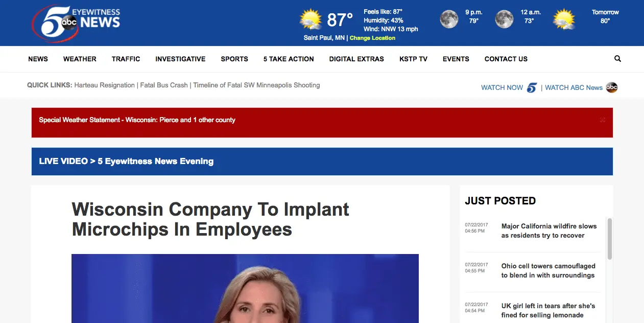644x323 pixels.
Task: Click the ABC News round logo icon
Action: point(611,87)
